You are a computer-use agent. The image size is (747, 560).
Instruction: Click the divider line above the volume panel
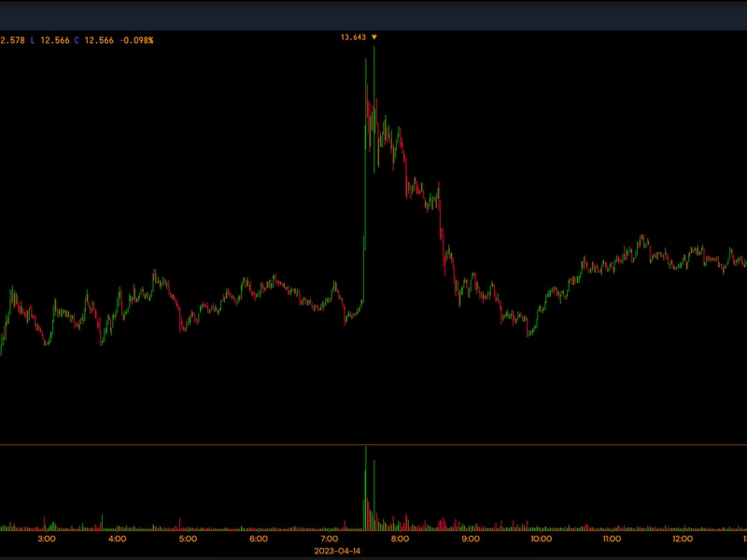click(x=373, y=445)
